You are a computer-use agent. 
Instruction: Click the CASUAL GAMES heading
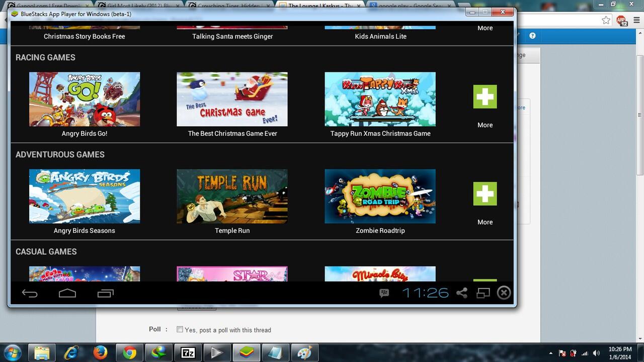click(x=46, y=251)
